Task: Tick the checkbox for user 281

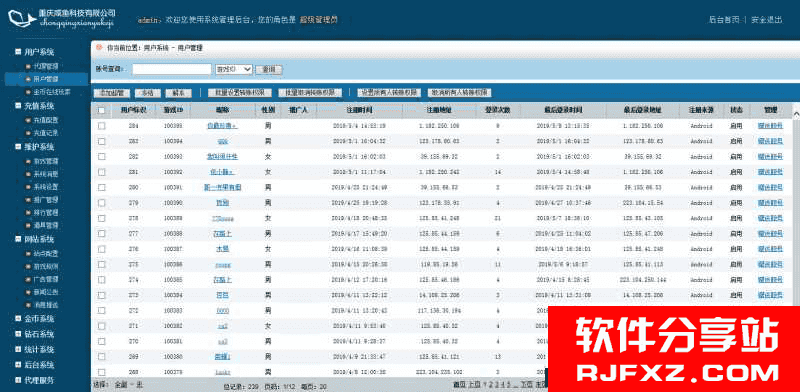Action: point(102,172)
